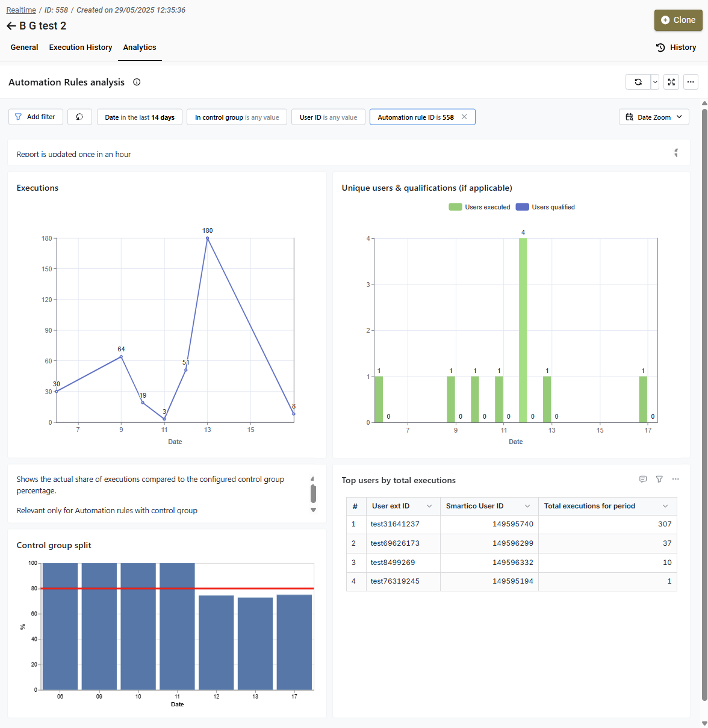This screenshot has width=708, height=728.
Task: Remove the Automation rule ID is 558 filter
Action: pyautogui.click(x=464, y=117)
